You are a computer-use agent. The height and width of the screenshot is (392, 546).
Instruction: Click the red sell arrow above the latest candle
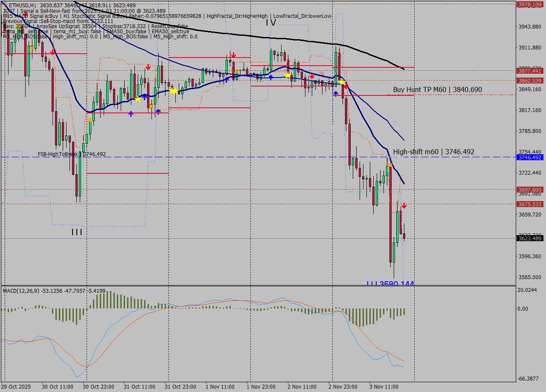click(x=404, y=206)
